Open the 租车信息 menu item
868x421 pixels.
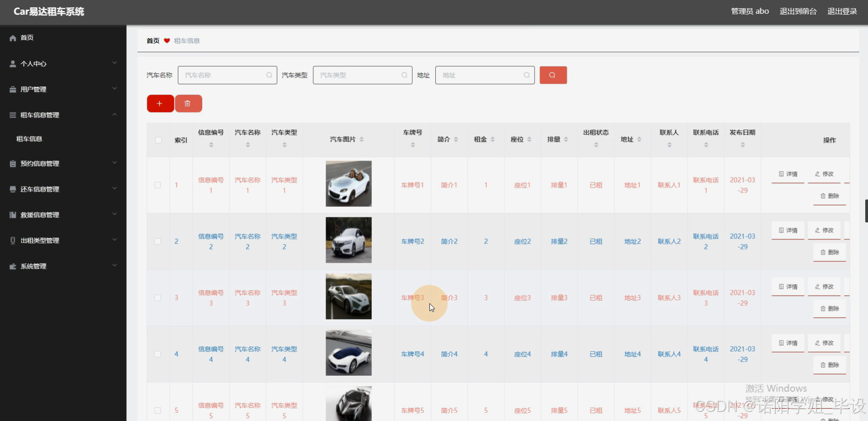tap(29, 139)
